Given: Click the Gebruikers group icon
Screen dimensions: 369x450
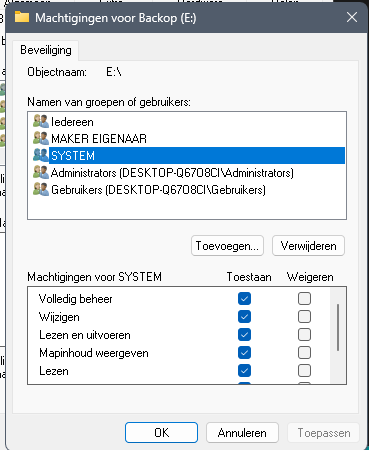Looking at the screenshot, I should point(41,190).
